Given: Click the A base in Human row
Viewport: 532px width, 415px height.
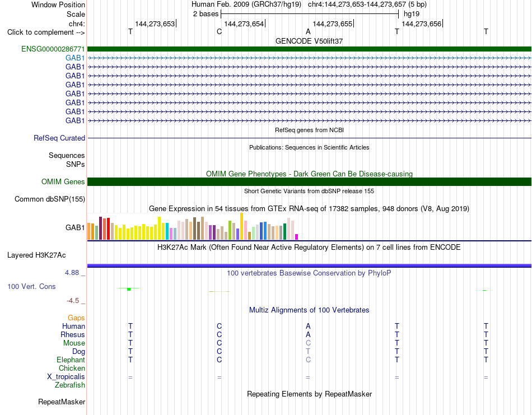Looking at the screenshot, I should (308, 326).
